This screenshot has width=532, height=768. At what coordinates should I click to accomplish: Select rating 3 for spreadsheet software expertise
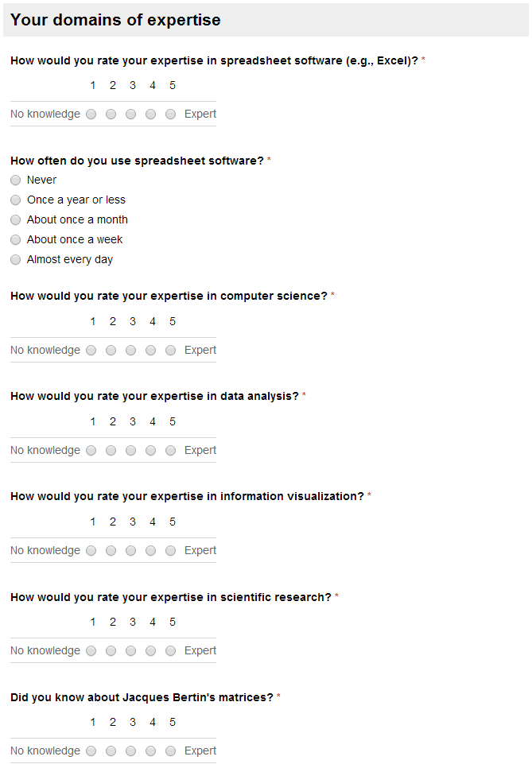[x=130, y=114]
